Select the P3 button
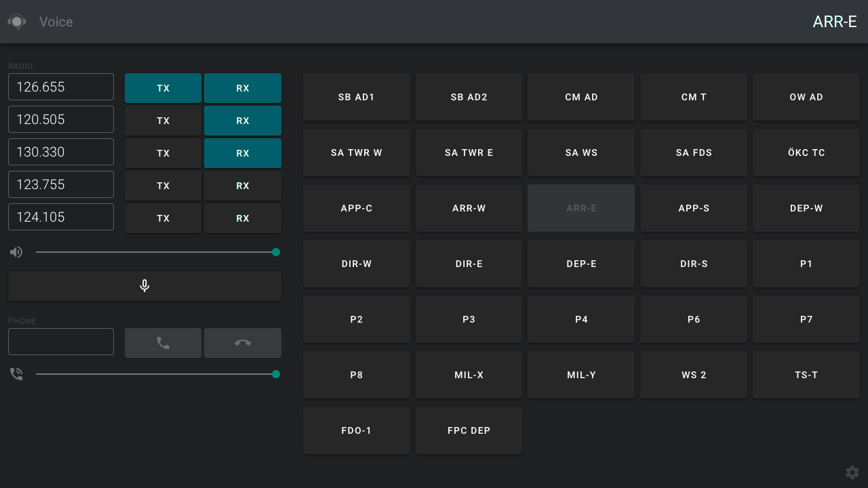This screenshot has height=488, width=868. [x=469, y=319]
